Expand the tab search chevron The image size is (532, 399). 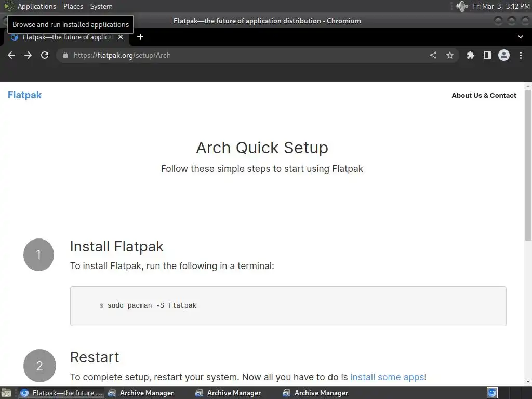coord(521,37)
